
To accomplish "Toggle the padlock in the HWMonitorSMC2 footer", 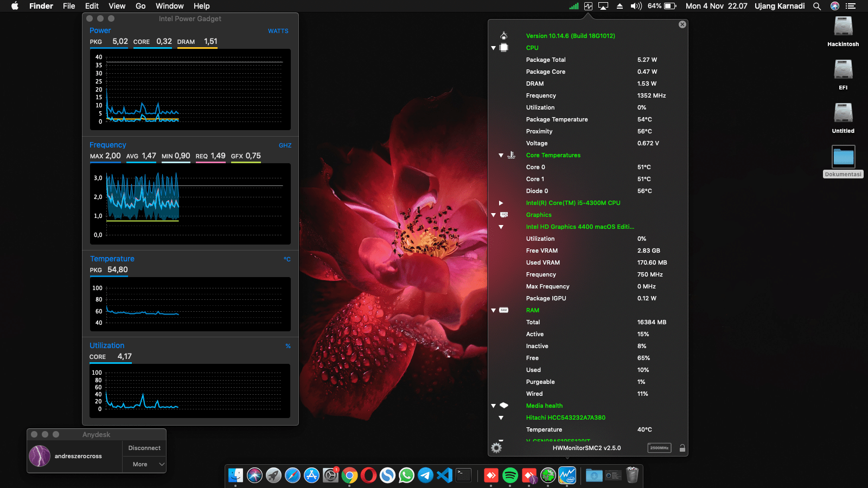I will pyautogui.click(x=682, y=448).
